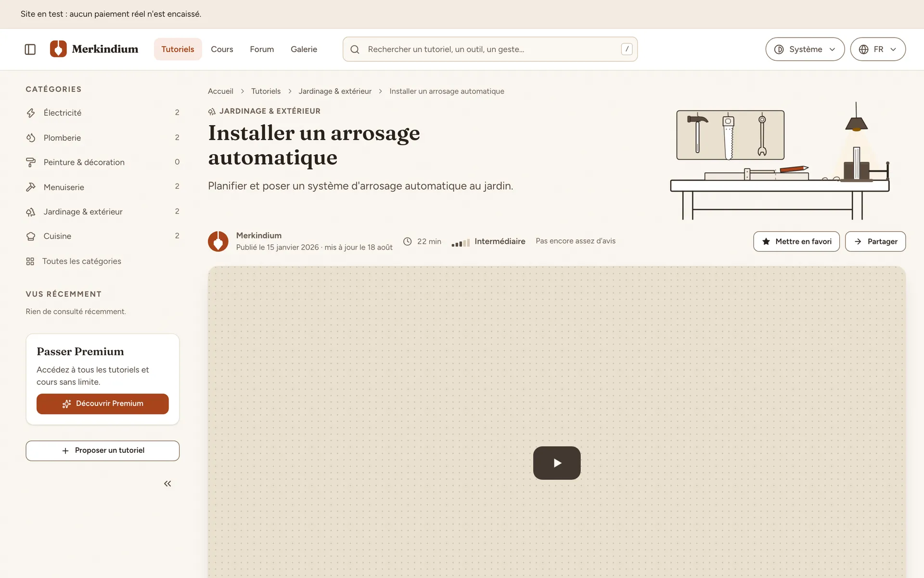This screenshot has width=924, height=578.
Task: Click the theme half-circle icon
Action: click(779, 49)
